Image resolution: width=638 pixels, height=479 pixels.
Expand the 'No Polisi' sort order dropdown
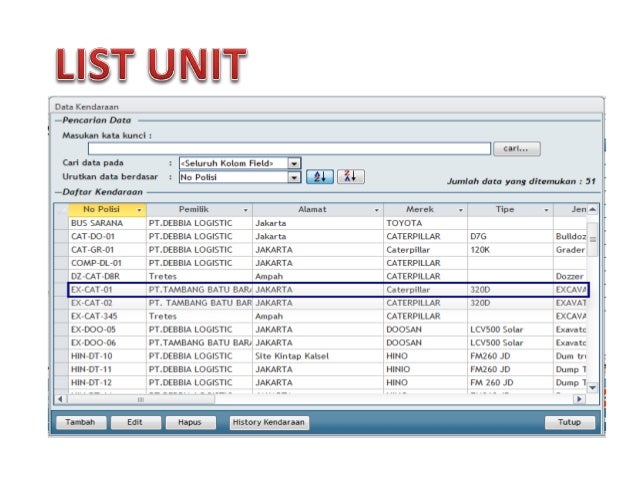coord(294,177)
